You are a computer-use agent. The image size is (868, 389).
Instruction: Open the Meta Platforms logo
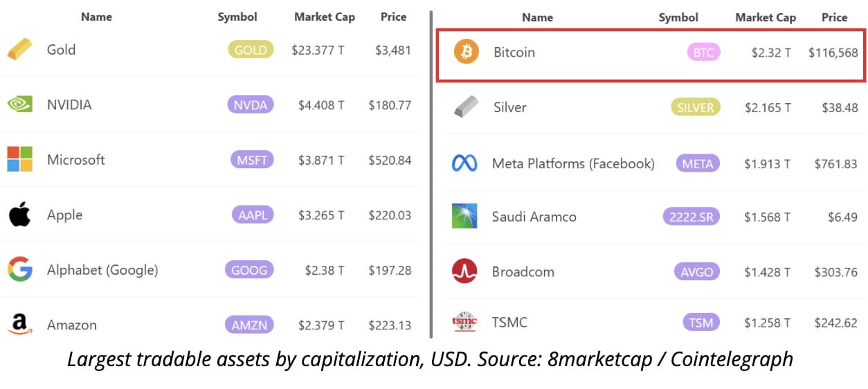click(x=464, y=163)
